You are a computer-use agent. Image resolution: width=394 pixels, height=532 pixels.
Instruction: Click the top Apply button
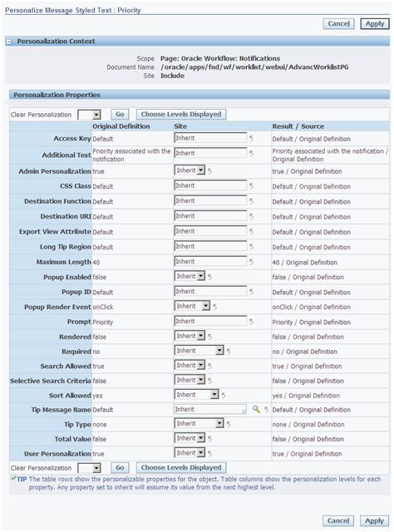(375, 24)
